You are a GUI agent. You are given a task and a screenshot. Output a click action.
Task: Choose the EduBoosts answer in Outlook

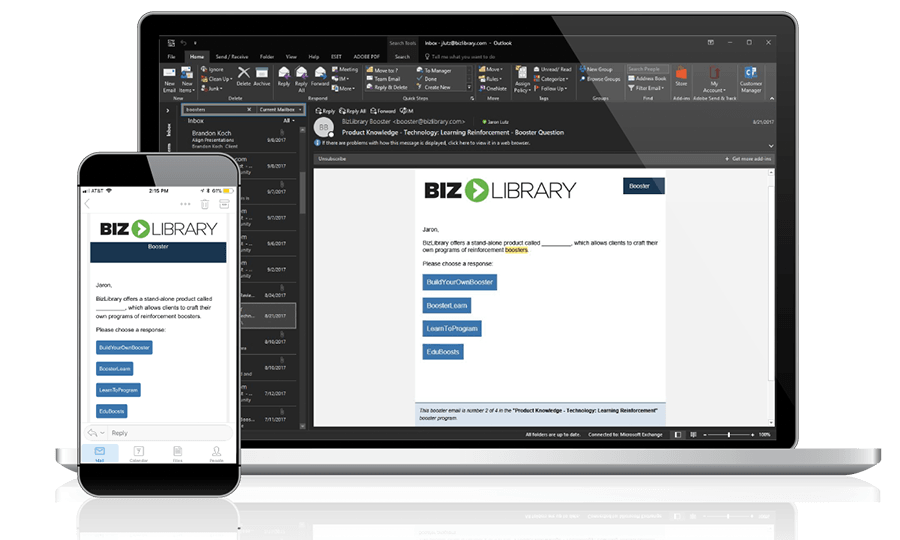coord(443,352)
